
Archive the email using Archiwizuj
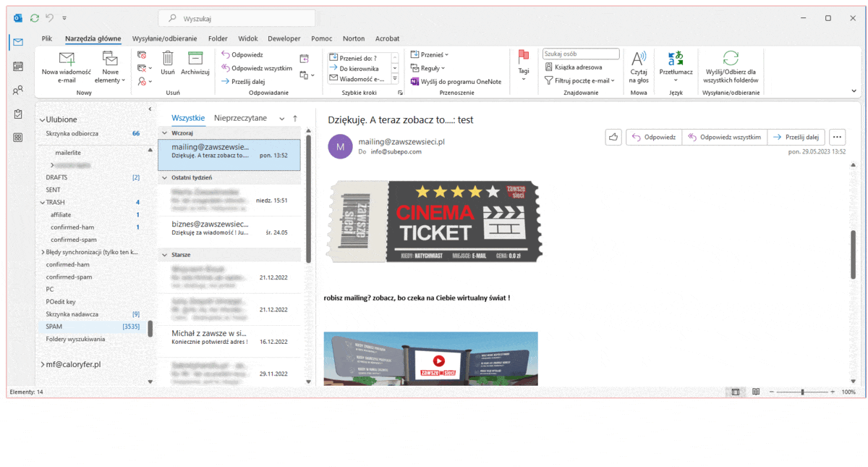pyautogui.click(x=195, y=60)
